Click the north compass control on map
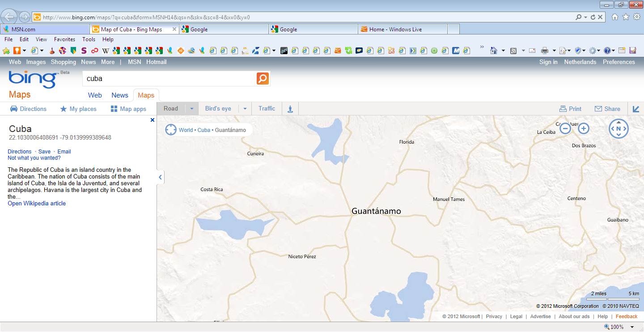This screenshot has height=332, width=644. point(619,128)
